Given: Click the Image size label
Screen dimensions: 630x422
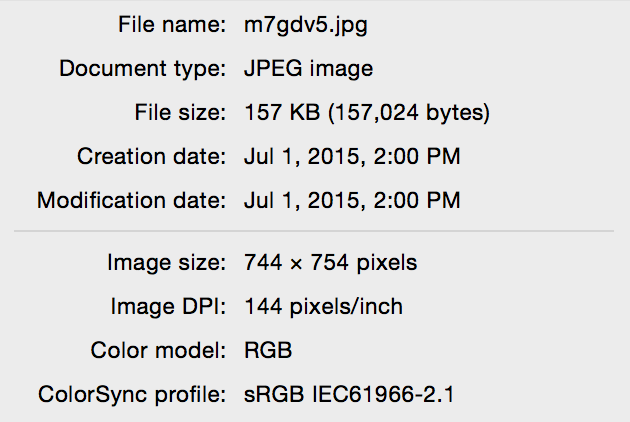Looking at the screenshot, I should pyautogui.click(x=167, y=263).
